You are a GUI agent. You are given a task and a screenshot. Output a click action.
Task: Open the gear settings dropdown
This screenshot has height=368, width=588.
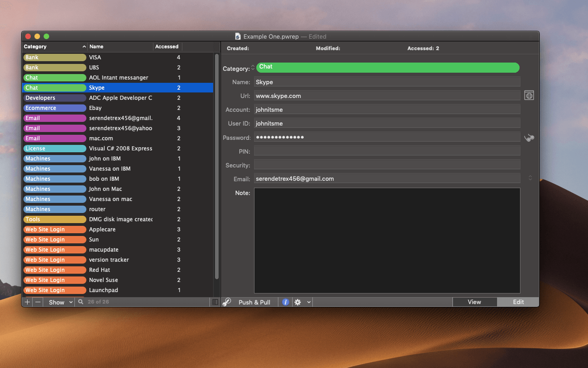[302, 302]
